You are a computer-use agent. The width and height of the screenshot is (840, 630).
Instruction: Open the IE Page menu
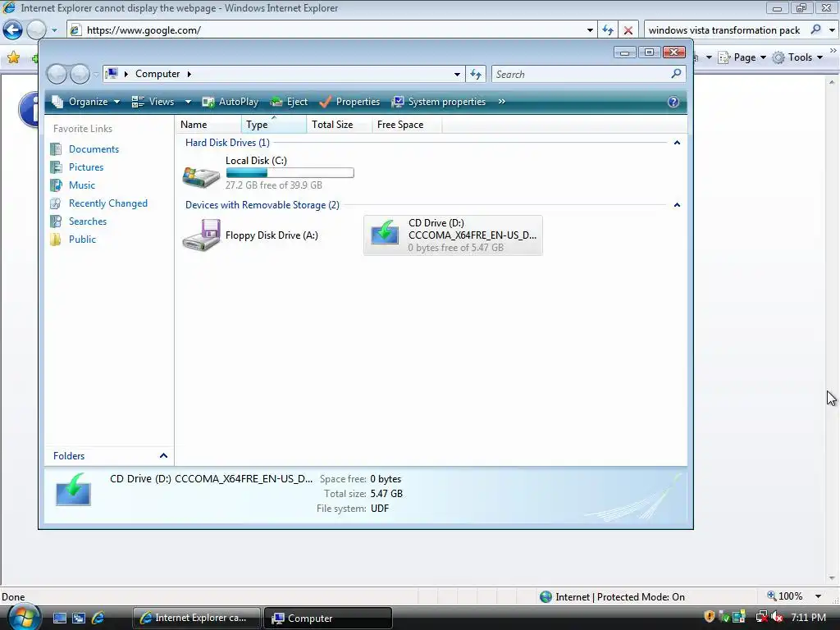(x=742, y=57)
